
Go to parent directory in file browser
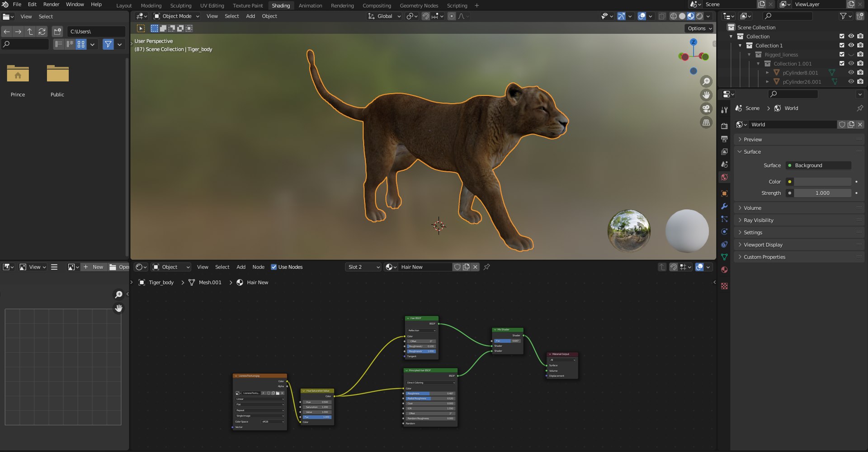tap(30, 32)
